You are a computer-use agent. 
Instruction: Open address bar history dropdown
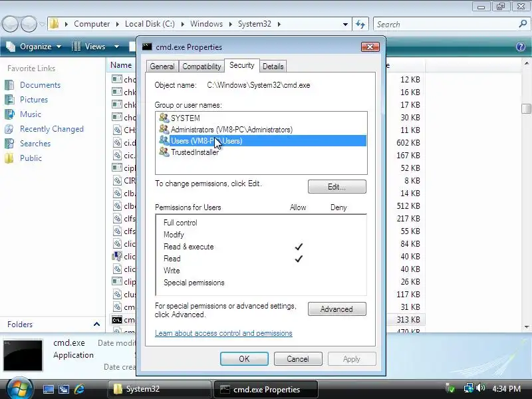(345, 25)
